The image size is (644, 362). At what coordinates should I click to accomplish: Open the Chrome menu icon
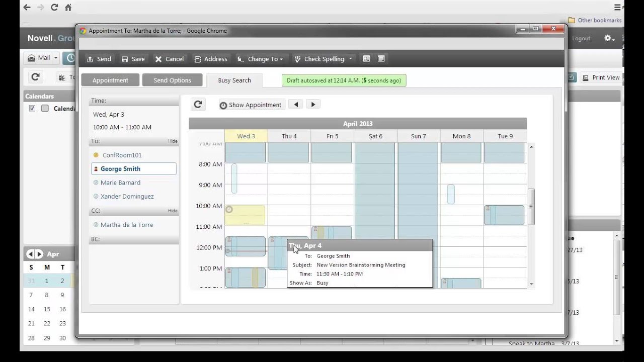click(x=617, y=7)
